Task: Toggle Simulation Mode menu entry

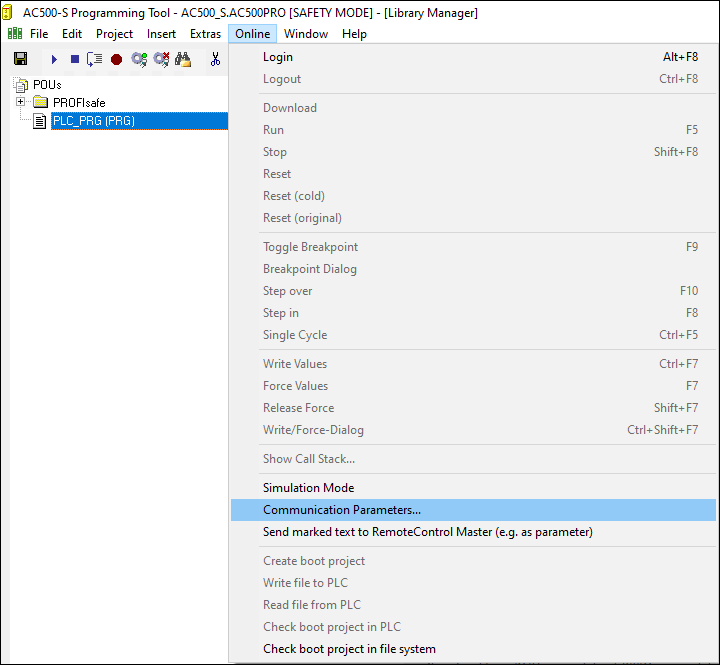Action: 308,488
